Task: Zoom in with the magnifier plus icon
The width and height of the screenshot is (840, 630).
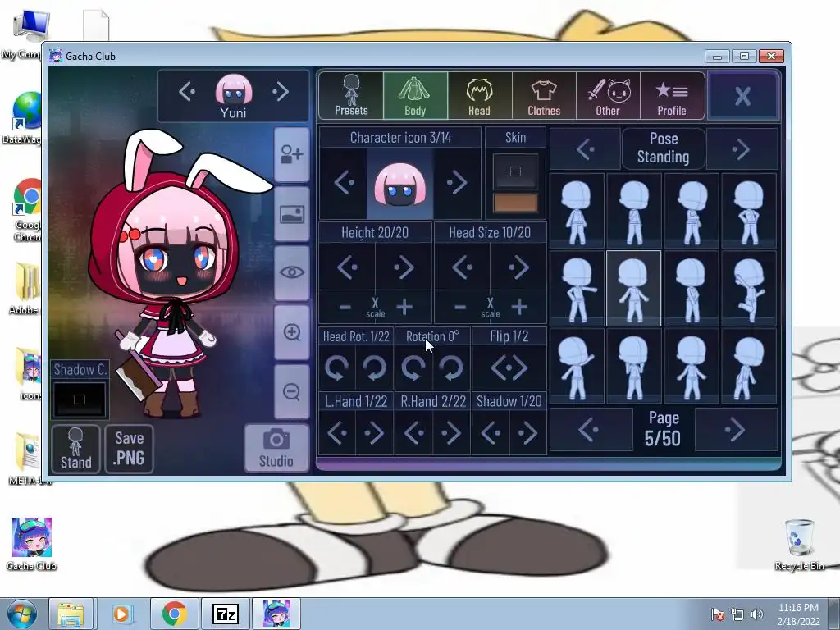Action: tap(291, 332)
